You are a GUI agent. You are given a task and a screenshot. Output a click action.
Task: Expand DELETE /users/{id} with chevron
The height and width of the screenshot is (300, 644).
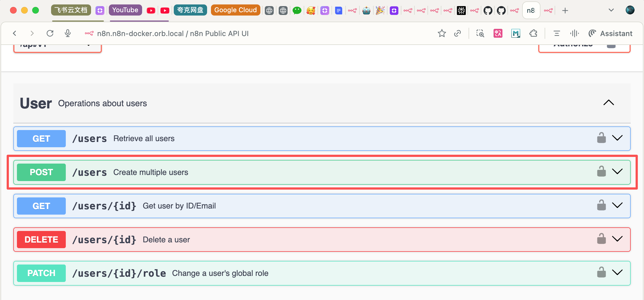617,239
